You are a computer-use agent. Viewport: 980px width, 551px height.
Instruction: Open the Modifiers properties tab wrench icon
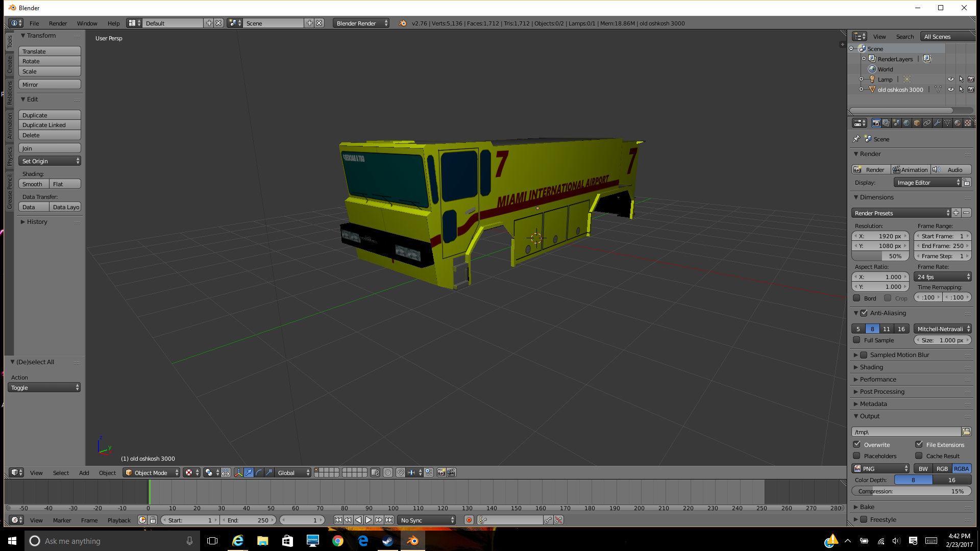[937, 123]
